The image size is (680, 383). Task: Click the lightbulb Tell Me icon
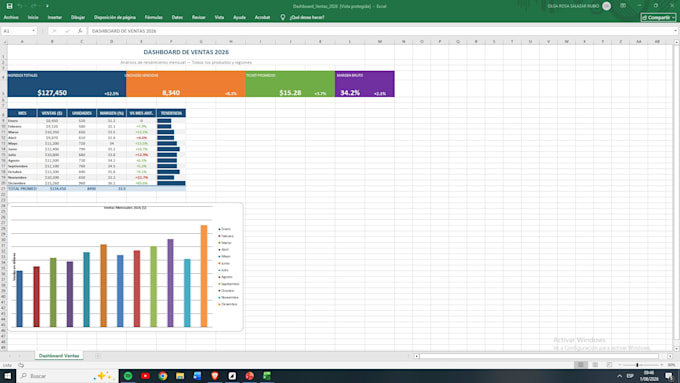coord(283,17)
